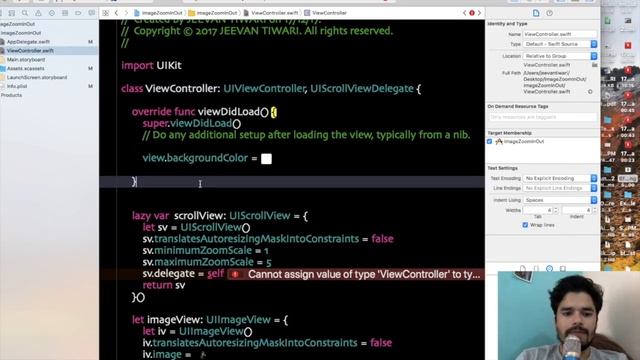The width and height of the screenshot is (640, 360).
Task: Open LaunchScreen.storyboard in navigator
Action: click(37, 77)
